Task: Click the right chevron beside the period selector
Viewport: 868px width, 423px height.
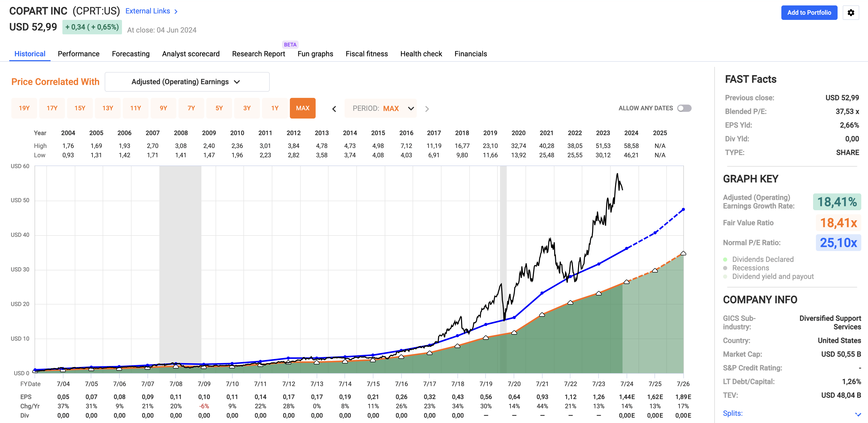Action: coord(427,109)
